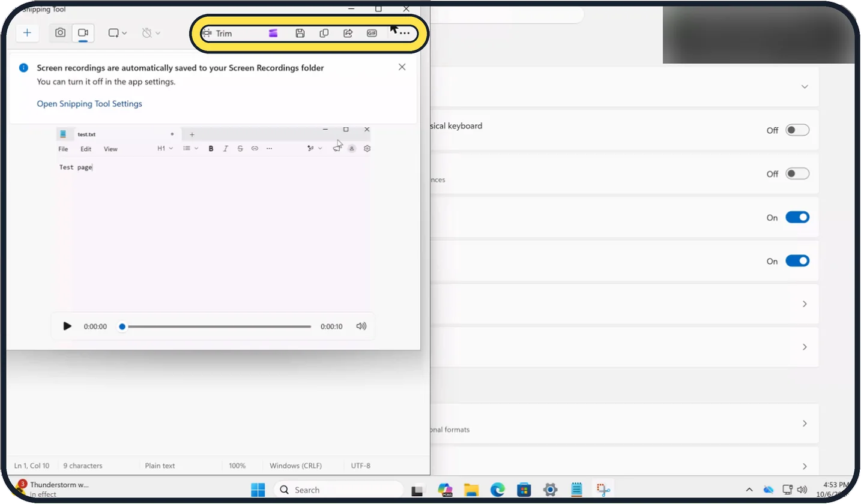Open the regional formats row chevron in Settings
The height and width of the screenshot is (504, 861).
(805, 424)
